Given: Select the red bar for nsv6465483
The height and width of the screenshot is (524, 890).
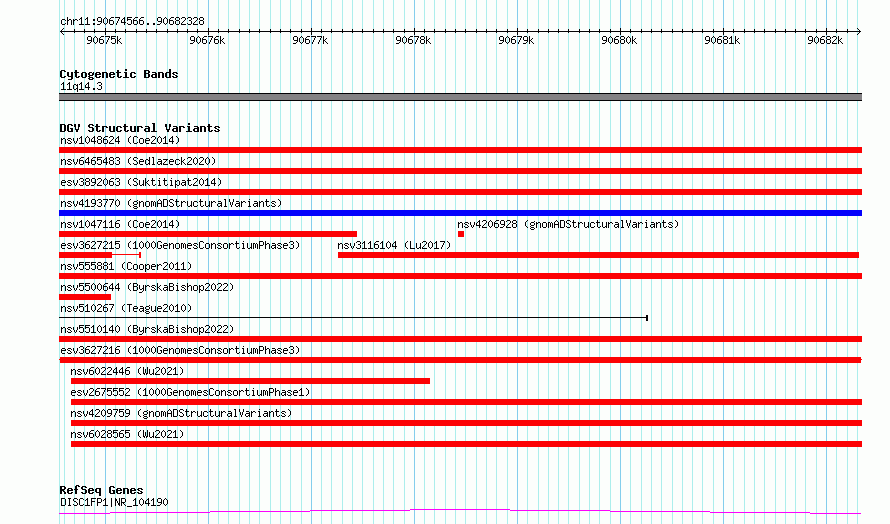Looking at the screenshot, I should click(460, 171).
